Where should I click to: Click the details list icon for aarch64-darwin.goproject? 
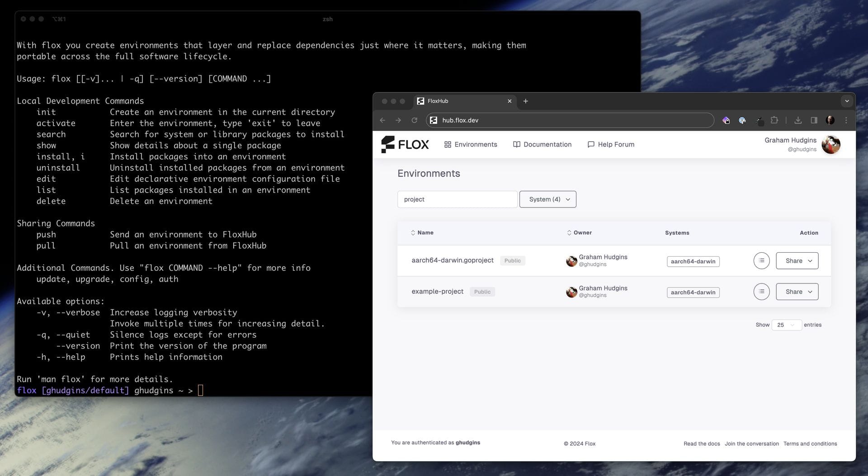pyautogui.click(x=761, y=260)
